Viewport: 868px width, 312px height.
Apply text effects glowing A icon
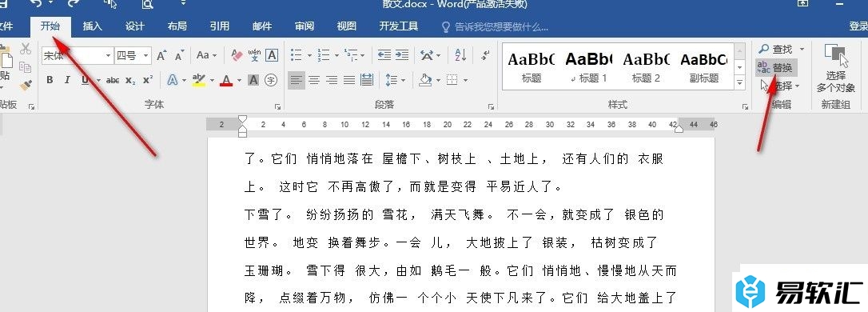(x=172, y=80)
